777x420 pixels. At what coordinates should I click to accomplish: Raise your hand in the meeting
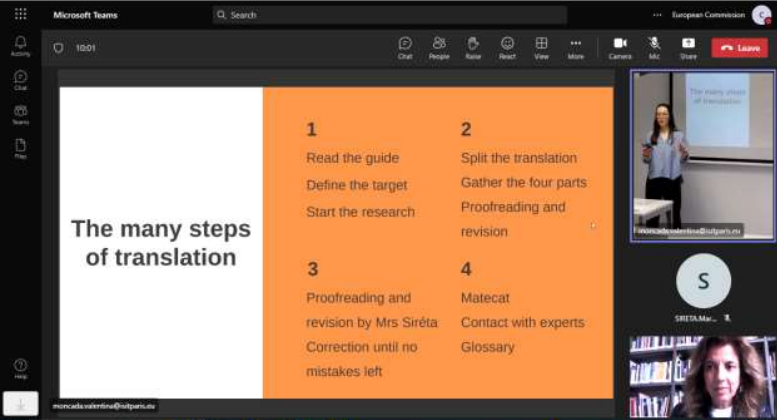pyautogui.click(x=473, y=46)
